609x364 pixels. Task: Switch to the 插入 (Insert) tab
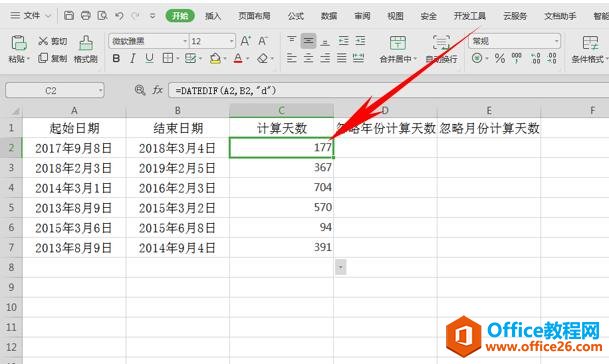213,16
